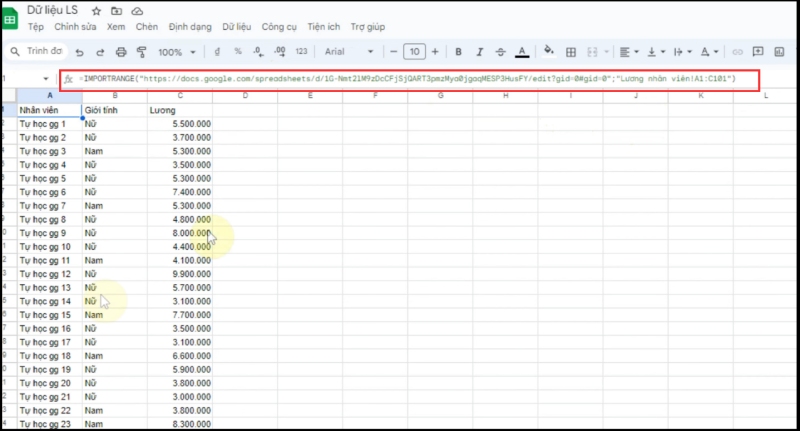Open the borders tool
Image resolution: width=800 pixels, height=431 pixels.
[x=571, y=51]
